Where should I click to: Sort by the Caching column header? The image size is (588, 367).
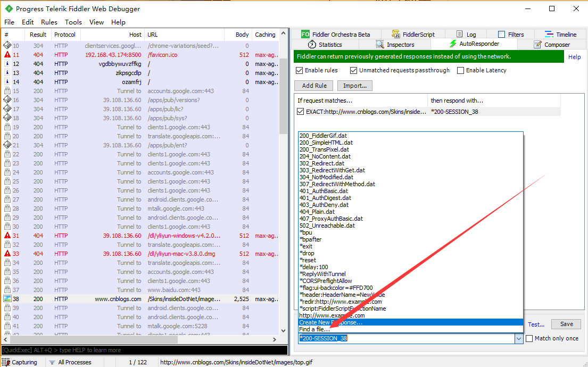pos(265,35)
